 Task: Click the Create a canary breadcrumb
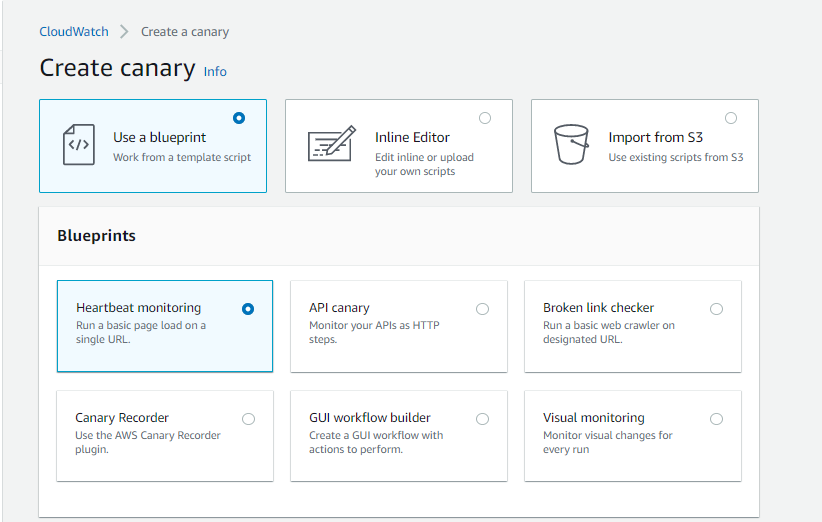(185, 32)
